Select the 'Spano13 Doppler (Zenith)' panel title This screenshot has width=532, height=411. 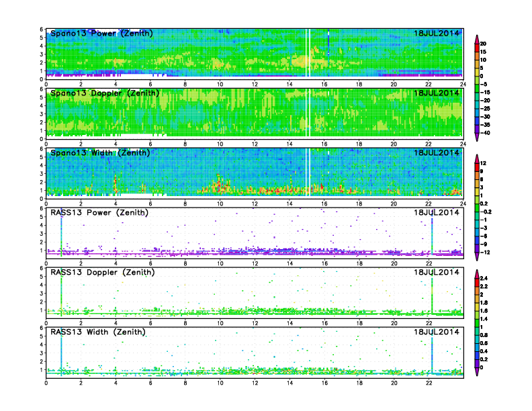tap(105, 93)
